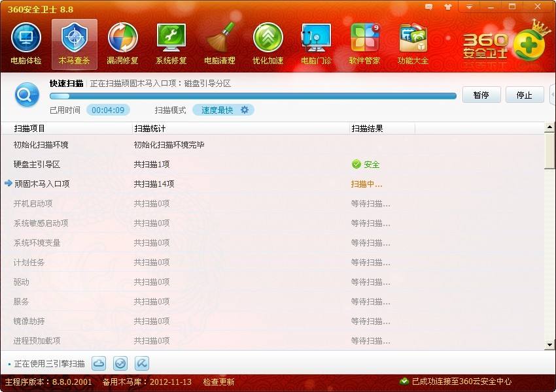Click the green 安全 checkmark icon
Image resolution: width=556 pixels, height=392 pixels.
pos(356,164)
